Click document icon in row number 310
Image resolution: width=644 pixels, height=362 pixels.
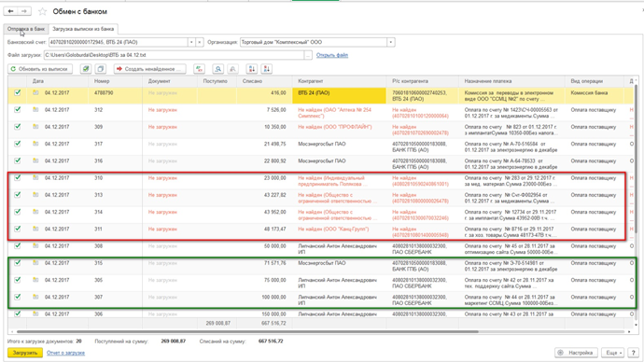pyautogui.click(x=35, y=177)
